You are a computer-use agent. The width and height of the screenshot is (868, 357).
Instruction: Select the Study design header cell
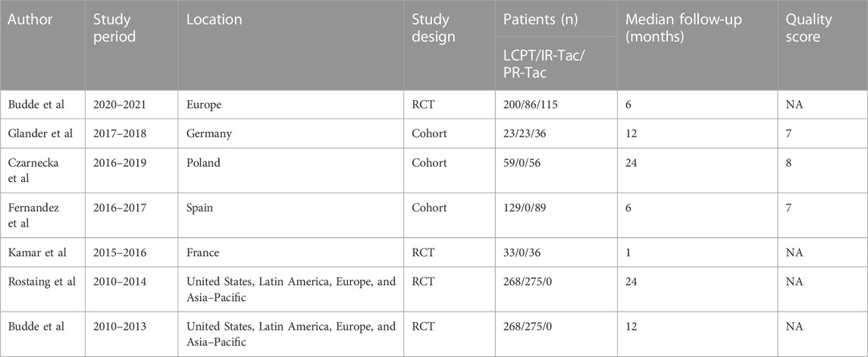click(x=431, y=28)
